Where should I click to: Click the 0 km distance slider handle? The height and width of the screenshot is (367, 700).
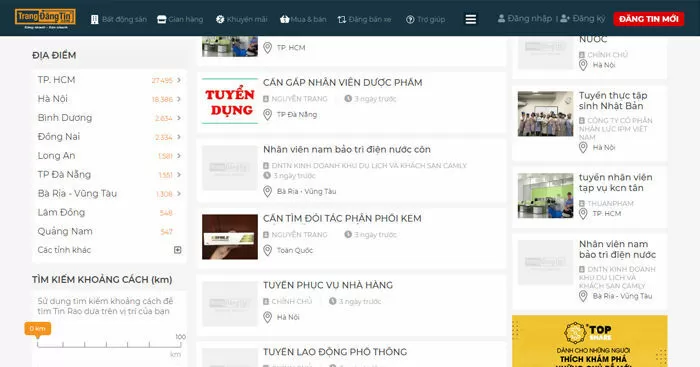(x=38, y=329)
